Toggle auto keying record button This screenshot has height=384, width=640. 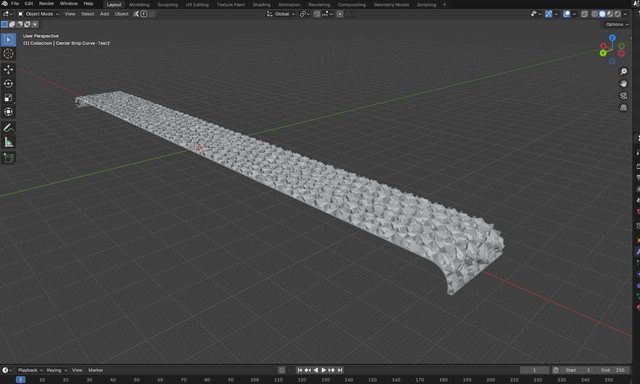coord(282,370)
